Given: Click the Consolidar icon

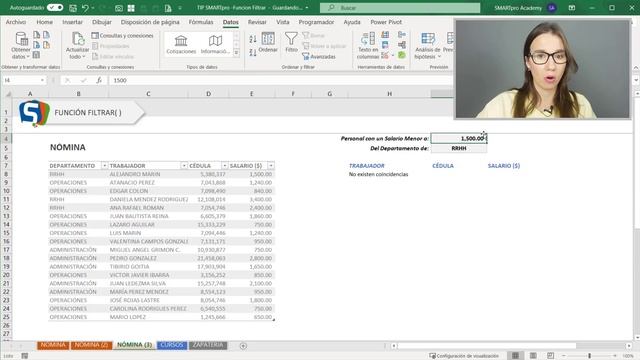Looking at the screenshot, I should pos(402,35).
